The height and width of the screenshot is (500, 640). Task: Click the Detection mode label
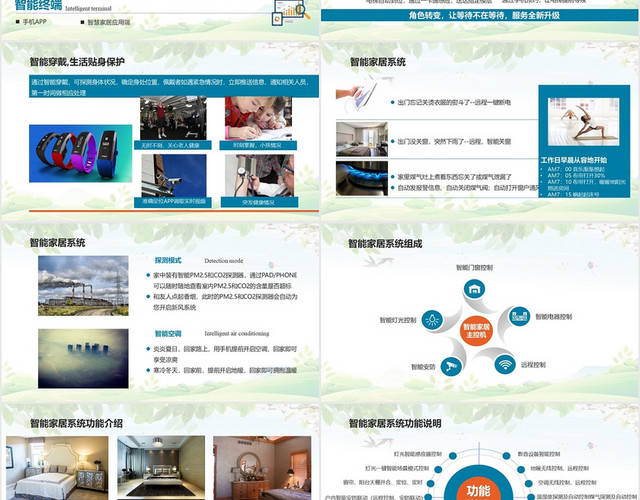(224, 261)
